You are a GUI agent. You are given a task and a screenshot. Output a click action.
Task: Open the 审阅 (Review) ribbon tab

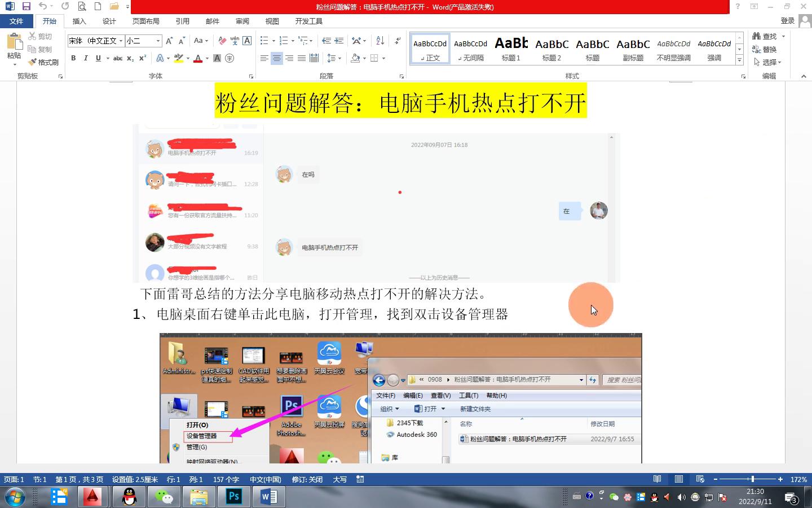click(242, 21)
